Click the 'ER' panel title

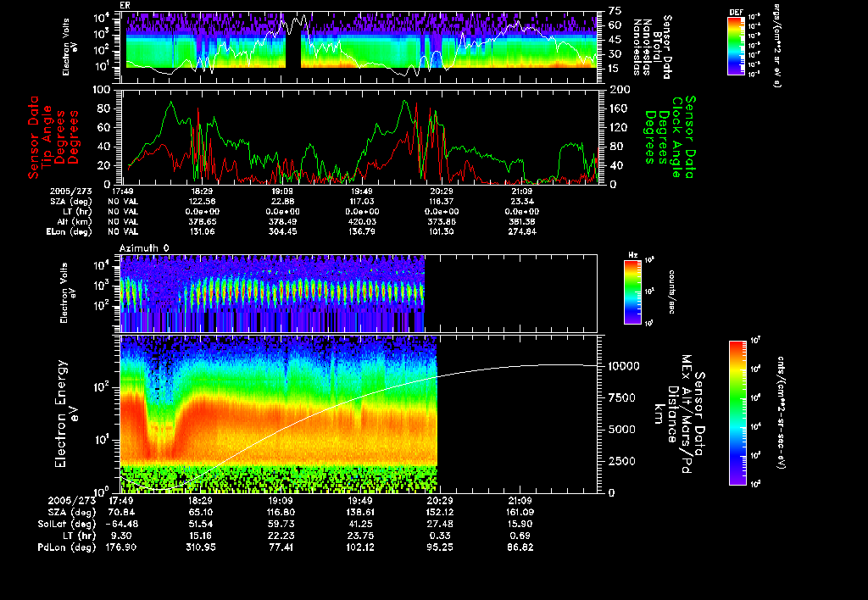pos(125,5)
